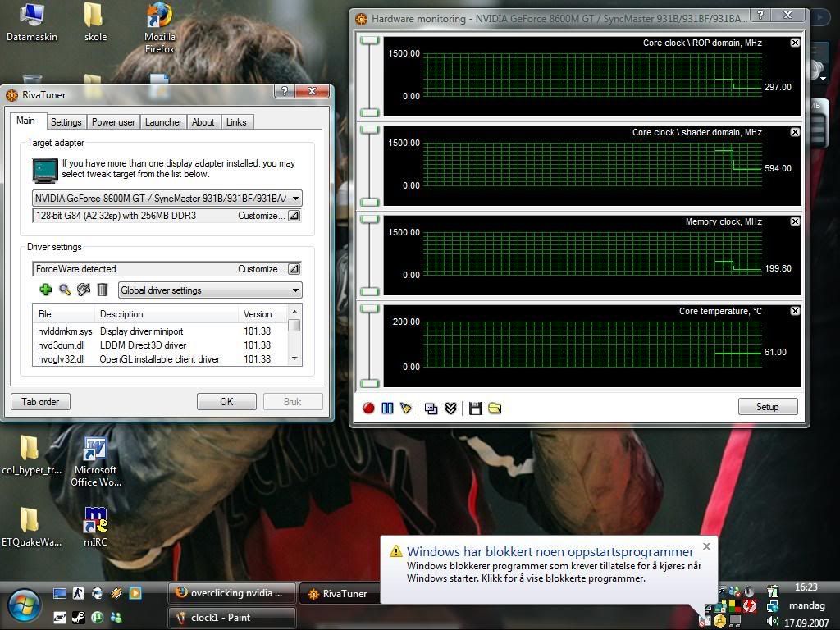Select the nvlddmkm.sys driver row
This screenshot has width=840, height=630.
pyautogui.click(x=160, y=331)
